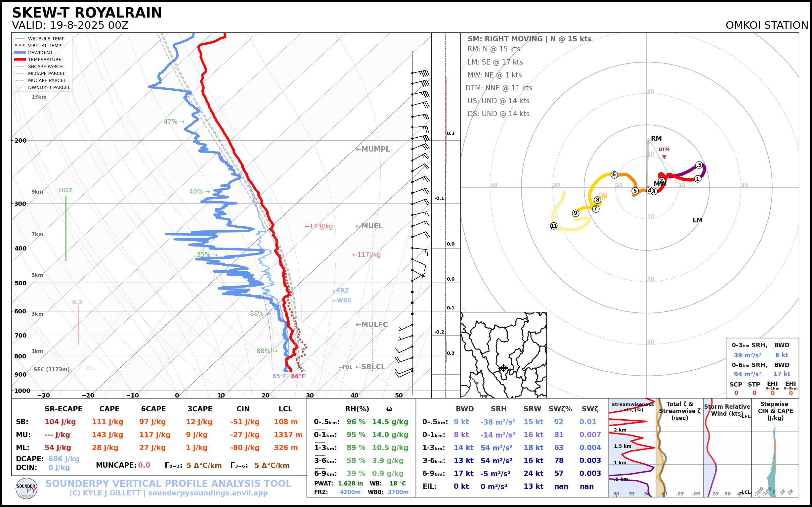Screen dimensions: 812x507
Task: Click the LM storm motion label
Action: (697, 220)
